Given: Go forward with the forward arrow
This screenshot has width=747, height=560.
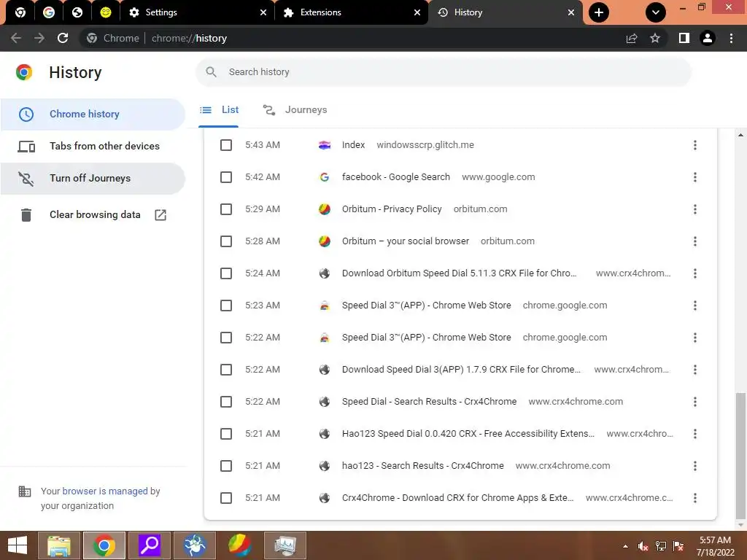Looking at the screenshot, I should 39,38.
